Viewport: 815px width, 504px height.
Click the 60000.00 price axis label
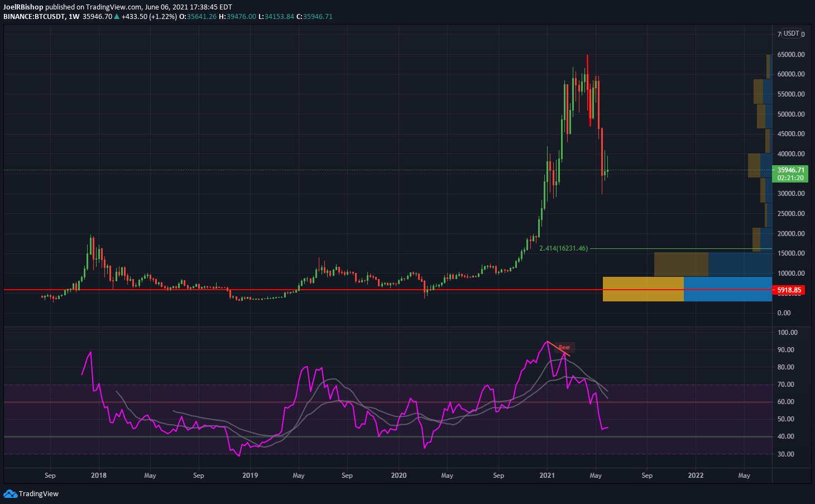click(791, 74)
